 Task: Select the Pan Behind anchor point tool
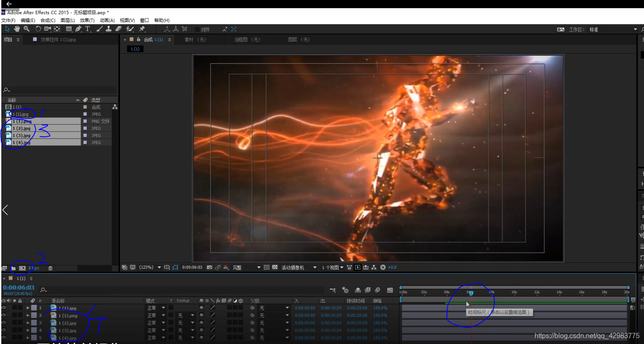(x=57, y=29)
